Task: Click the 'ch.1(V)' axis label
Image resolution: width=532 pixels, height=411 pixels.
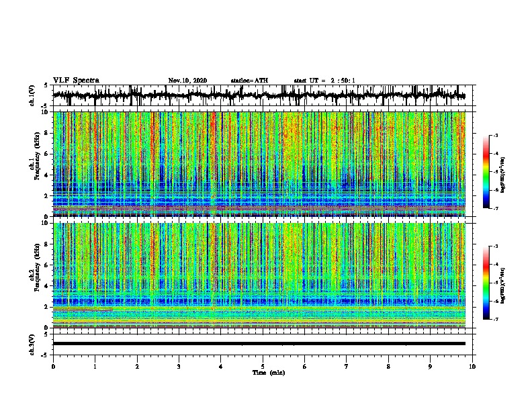Action: click(x=32, y=95)
